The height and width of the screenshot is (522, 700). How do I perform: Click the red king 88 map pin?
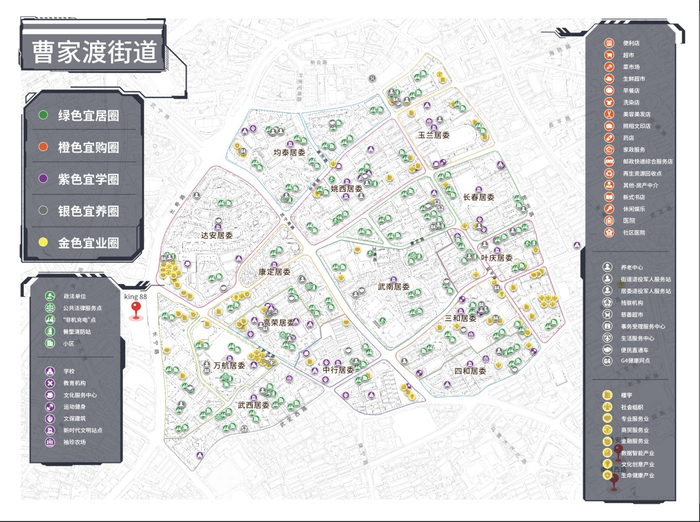(x=136, y=310)
